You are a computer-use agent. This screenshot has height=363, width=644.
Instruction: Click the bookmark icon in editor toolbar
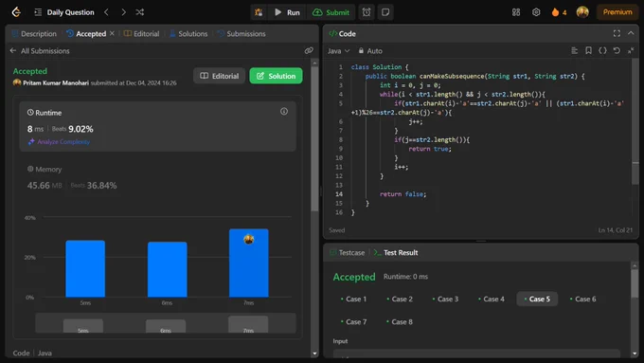click(x=588, y=50)
